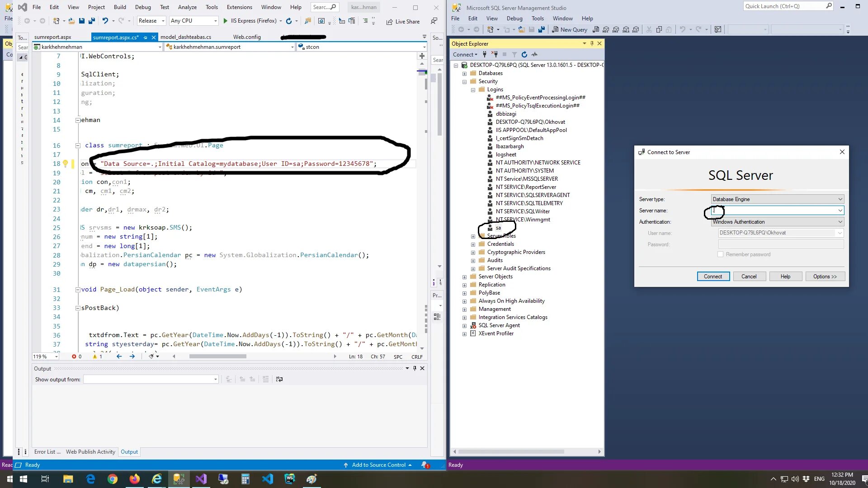This screenshot has width=868, height=488.
Task: Click the New Query toolbar button
Action: tap(570, 29)
